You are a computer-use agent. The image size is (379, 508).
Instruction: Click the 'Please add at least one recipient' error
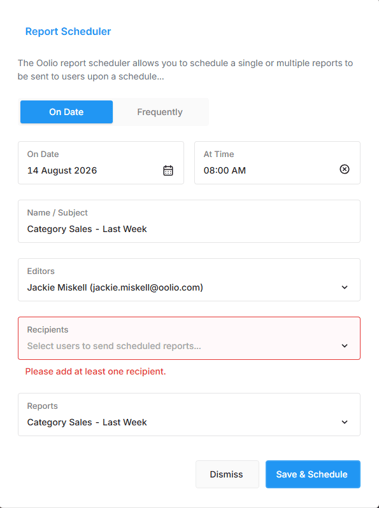[x=96, y=371]
